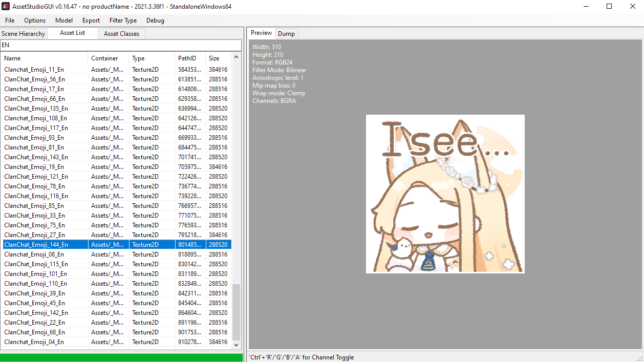
Task: Select ClanChat_Emoji_116_En texture
Action: [x=117, y=196]
